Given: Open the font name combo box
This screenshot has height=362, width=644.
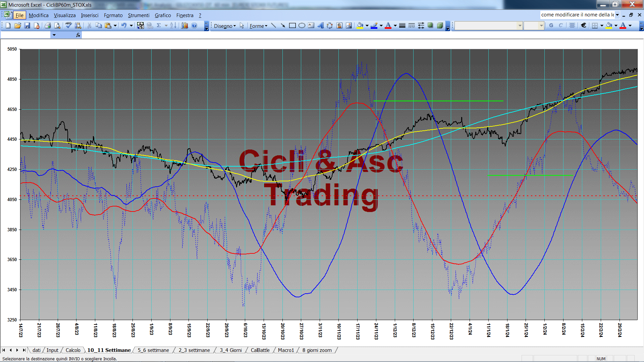Looking at the screenshot, I should pyautogui.click(x=489, y=25).
